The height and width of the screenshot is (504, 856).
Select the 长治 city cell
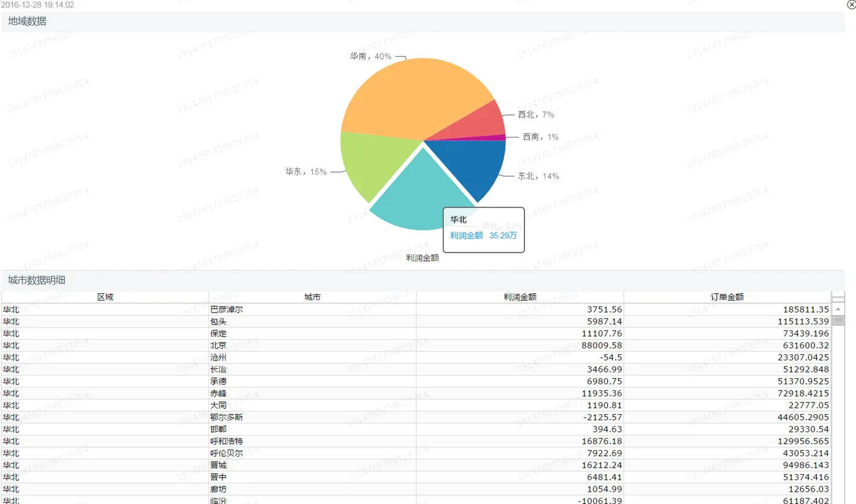(312, 369)
